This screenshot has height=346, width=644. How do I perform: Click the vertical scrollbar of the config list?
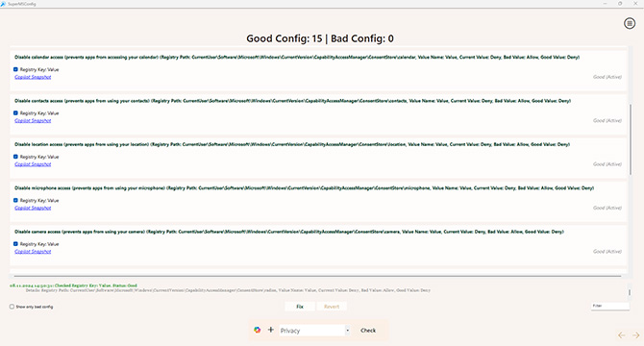tap(630, 139)
